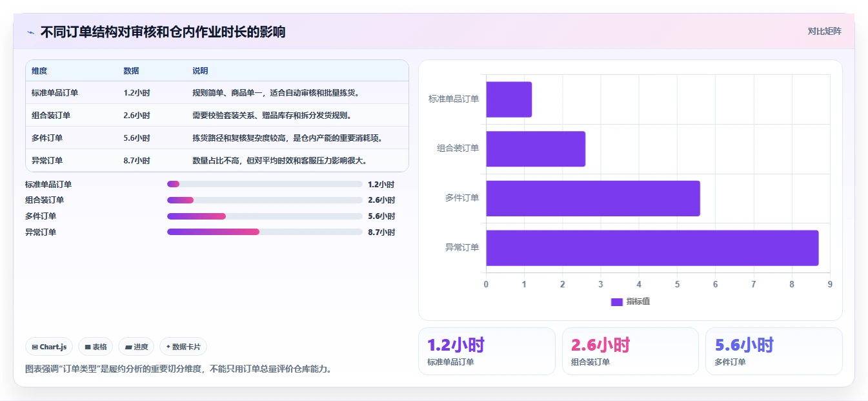Click the 8.7小时 table cell
The width and height of the screenshot is (868, 401).
[137, 161]
